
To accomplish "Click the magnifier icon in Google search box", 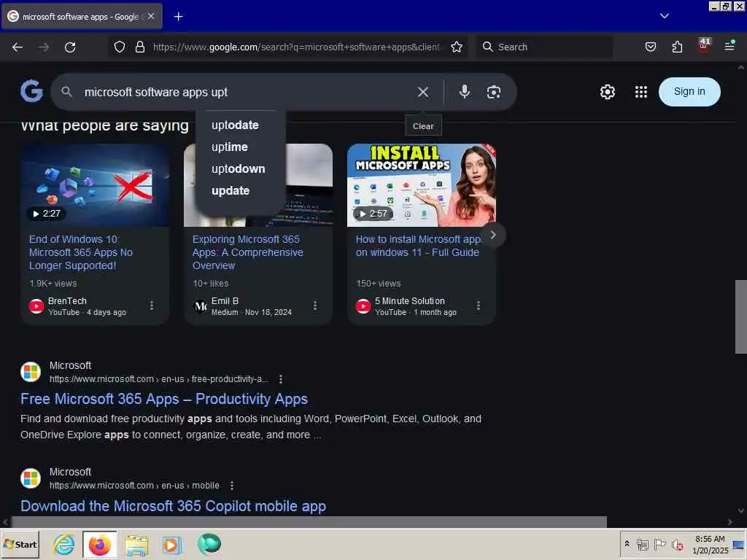I will pos(66,92).
